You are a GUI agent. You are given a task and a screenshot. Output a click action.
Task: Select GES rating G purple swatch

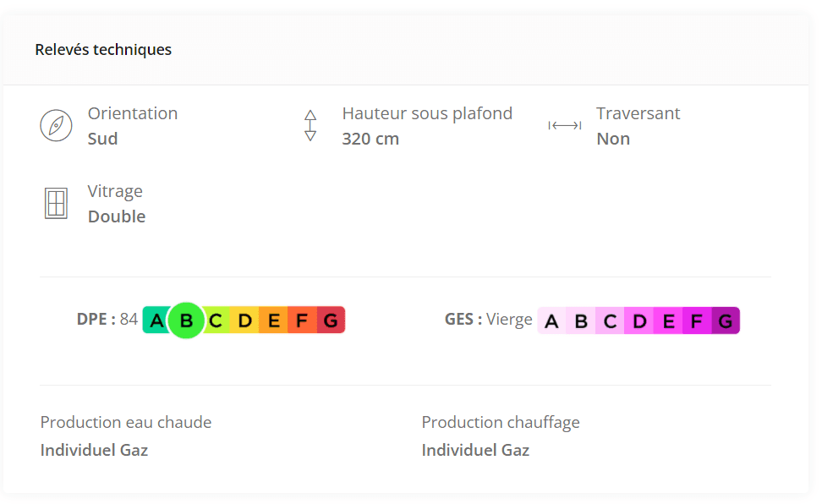click(726, 320)
